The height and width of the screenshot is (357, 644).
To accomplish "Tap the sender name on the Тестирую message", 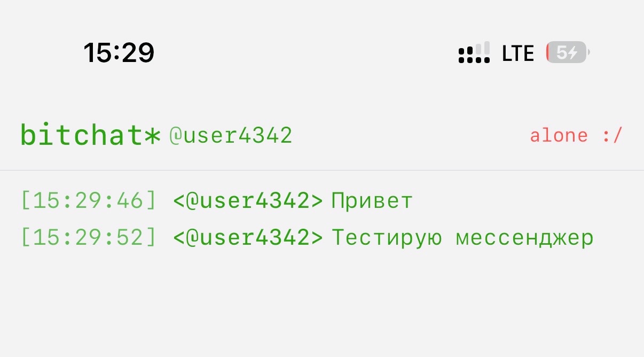I will [248, 238].
